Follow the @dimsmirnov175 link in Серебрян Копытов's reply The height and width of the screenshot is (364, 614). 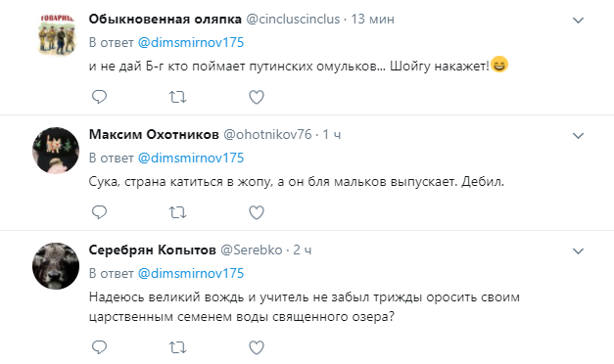pos(191,273)
